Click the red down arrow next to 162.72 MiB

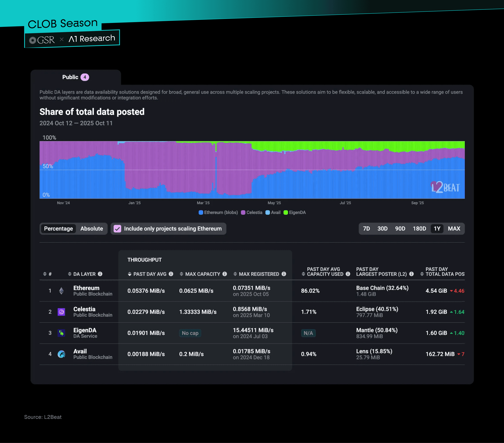[x=459, y=354]
